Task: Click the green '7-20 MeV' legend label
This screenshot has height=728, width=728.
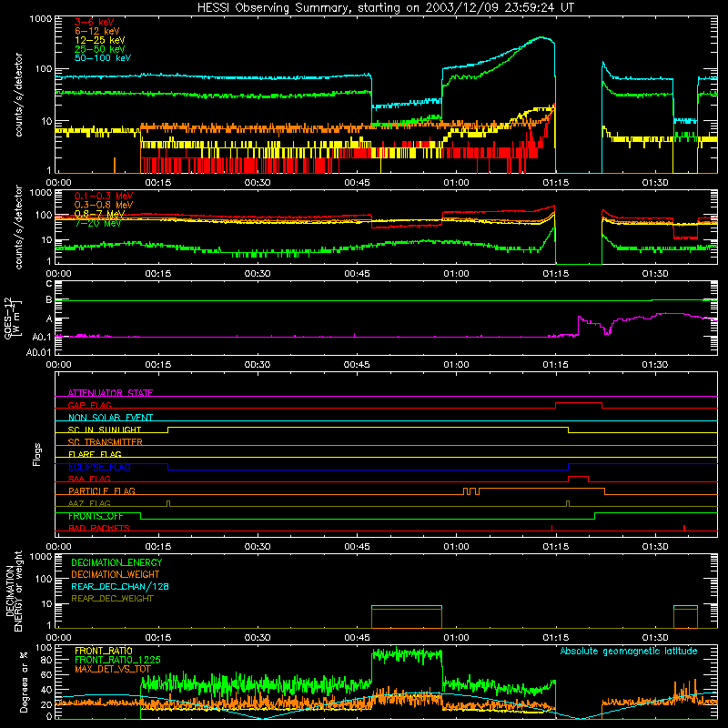Action: coord(97,223)
